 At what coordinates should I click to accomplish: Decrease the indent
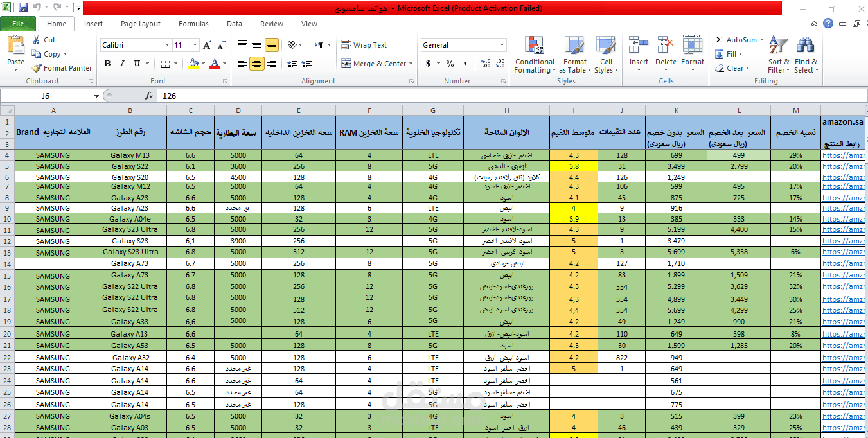point(293,63)
